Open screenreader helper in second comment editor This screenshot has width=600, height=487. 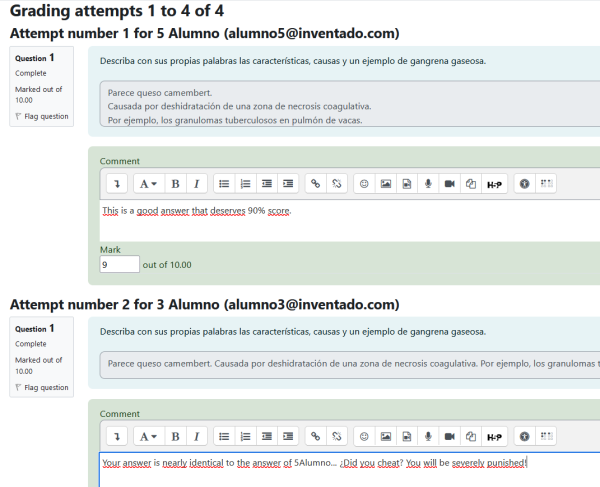click(546, 437)
